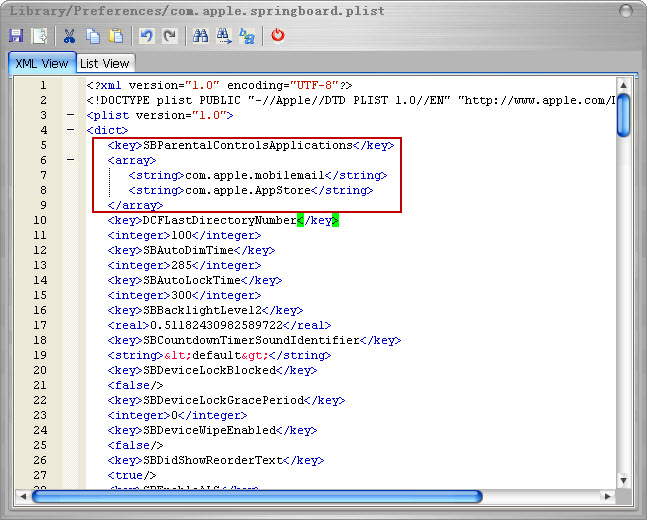Click the DOCTYPE declaration on line 2
Viewport: 647px width, 520px height.
pyautogui.click(x=351, y=100)
